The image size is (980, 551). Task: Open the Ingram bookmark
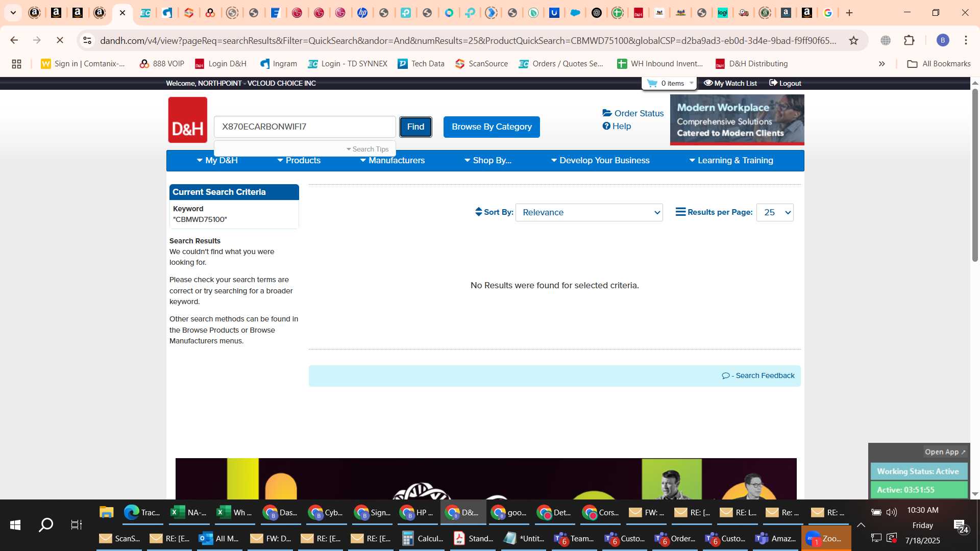(x=278, y=64)
